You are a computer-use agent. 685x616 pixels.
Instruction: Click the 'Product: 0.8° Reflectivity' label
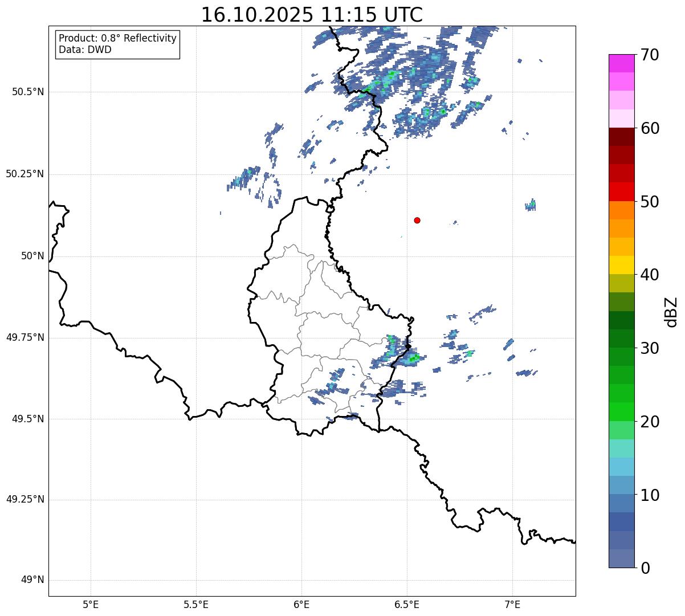pos(118,38)
